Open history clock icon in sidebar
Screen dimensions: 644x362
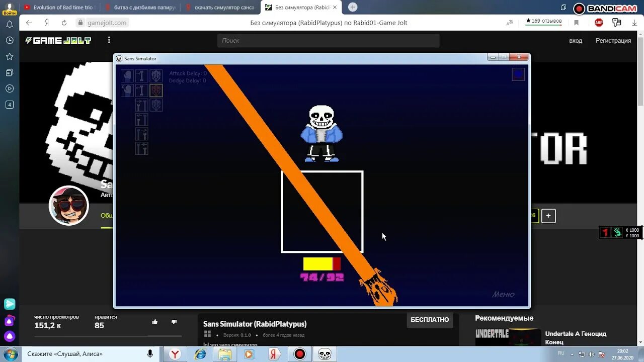coord(9,40)
